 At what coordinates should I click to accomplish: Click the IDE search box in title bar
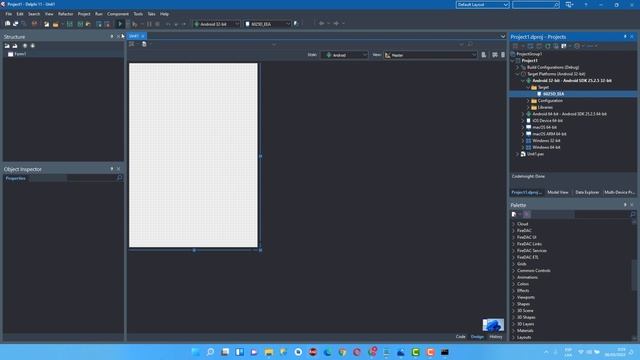(x=536, y=4)
